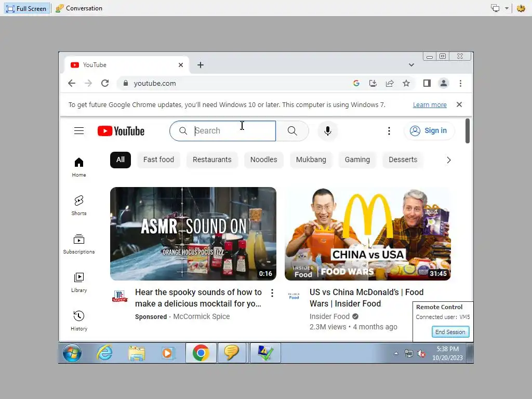Select the All filter chip
Screen dimensions: 532x399
(x=121, y=160)
